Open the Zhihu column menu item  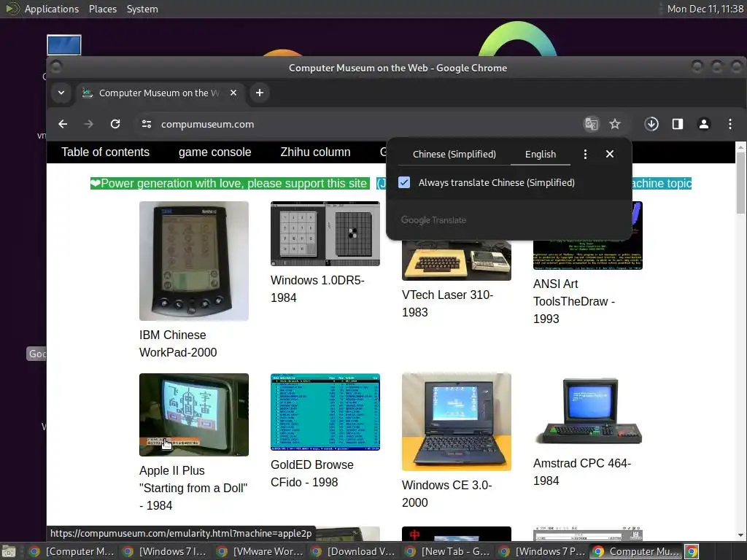[x=315, y=152]
